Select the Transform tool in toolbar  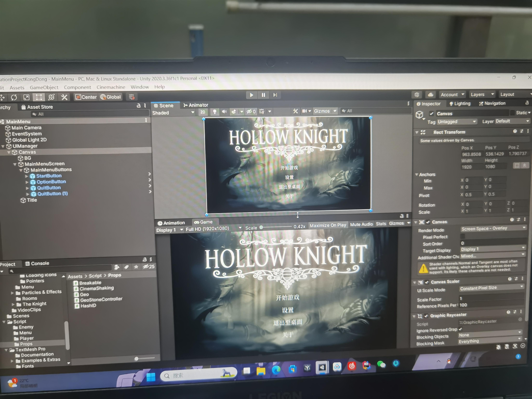(51, 97)
